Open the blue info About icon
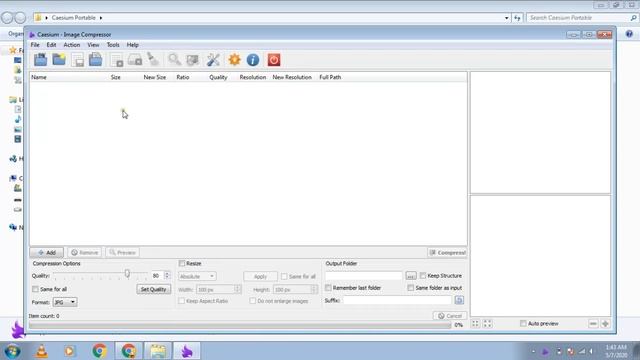This screenshot has height=360, width=640. (253, 60)
